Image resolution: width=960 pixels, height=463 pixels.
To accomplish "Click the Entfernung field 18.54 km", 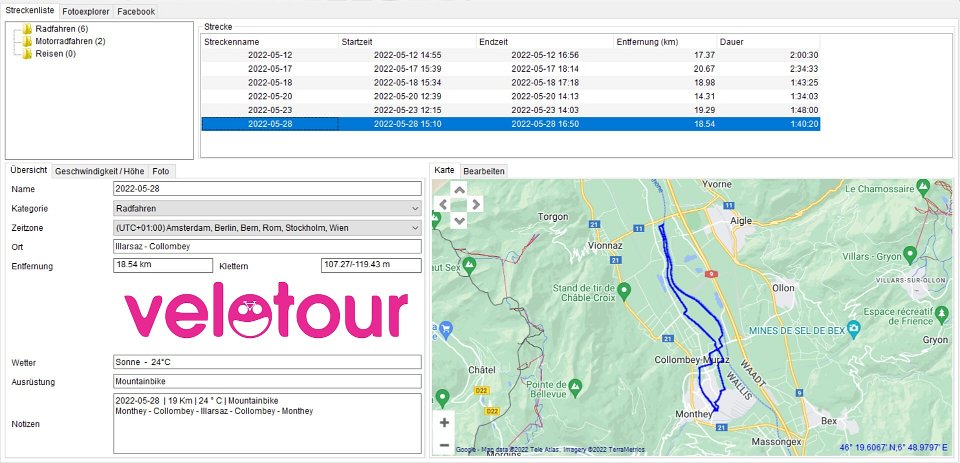I will 163,265.
